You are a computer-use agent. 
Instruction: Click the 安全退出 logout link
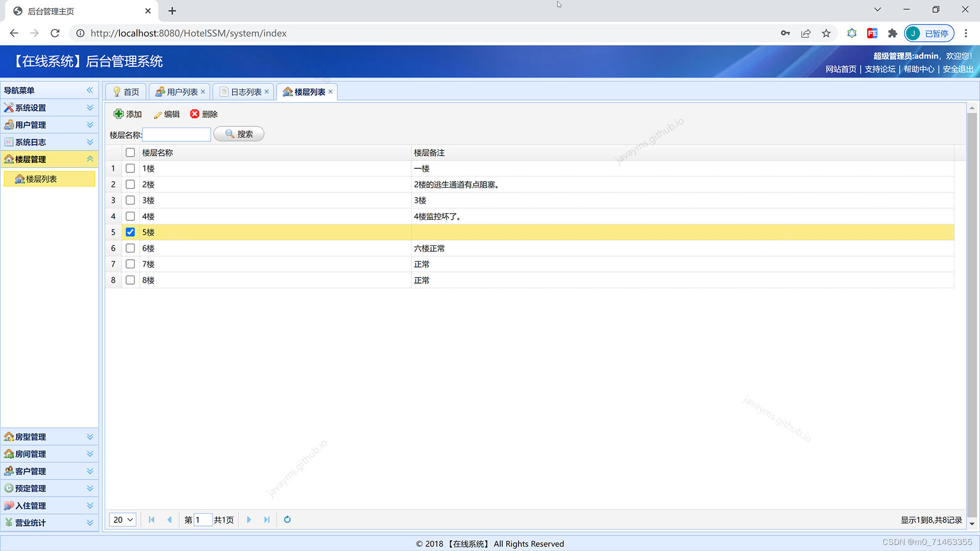click(x=958, y=69)
